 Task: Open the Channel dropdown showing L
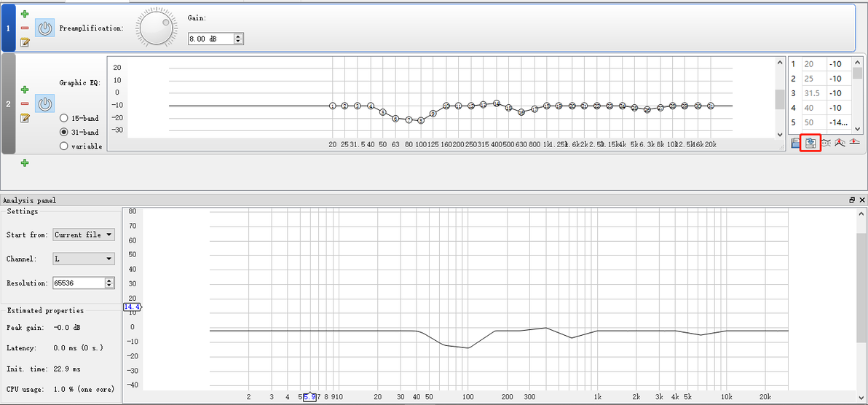(84, 258)
